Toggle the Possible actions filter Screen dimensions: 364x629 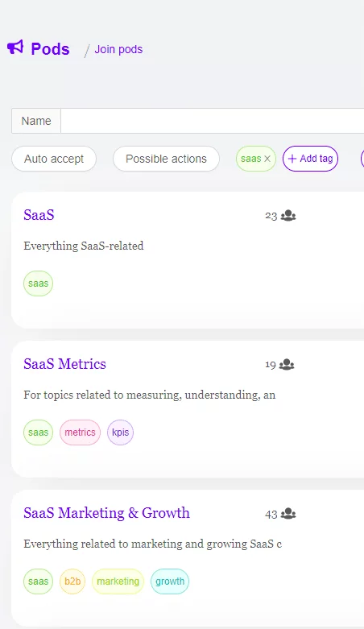[x=166, y=159]
